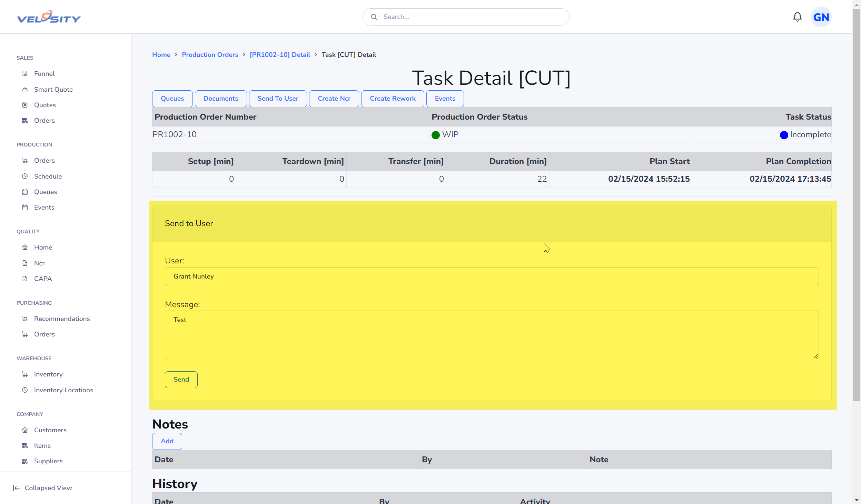Image resolution: width=861 pixels, height=504 pixels.
Task: Click the Queues button
Action: [x=172, y=99]
